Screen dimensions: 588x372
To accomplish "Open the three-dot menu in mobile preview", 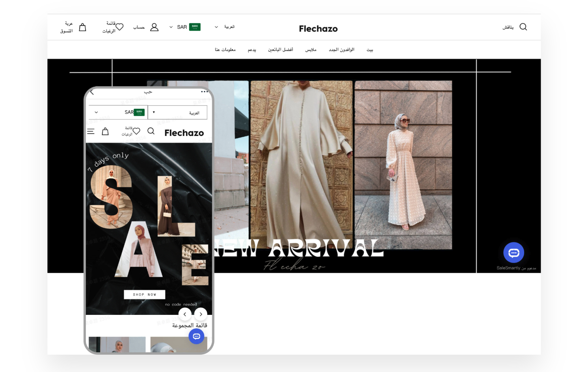I will [x=204, y=92].
